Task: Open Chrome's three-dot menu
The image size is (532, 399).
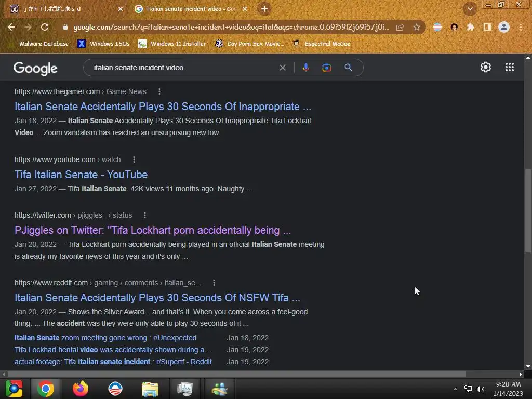Action: 521,27
